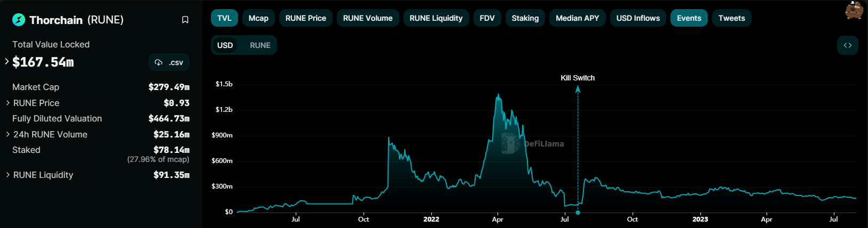
Task: Expand the RUNE Liquidity row
Action: pos(8,175)
